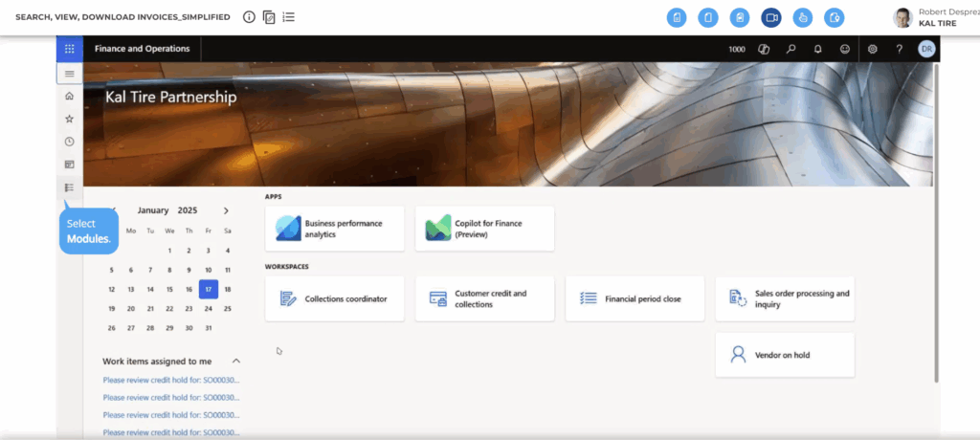
Task: Open first credit hold review work item
Action: pyautogui.click(x=171, y=380)
